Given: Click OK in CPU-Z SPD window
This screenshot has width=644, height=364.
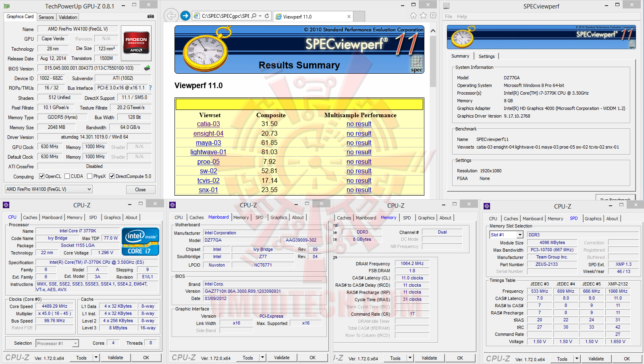Looking at the screenshot, I should [627, 359].
